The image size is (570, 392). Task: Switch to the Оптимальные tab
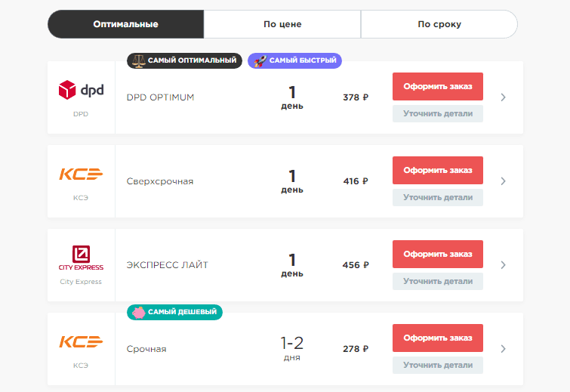[125, 24]
